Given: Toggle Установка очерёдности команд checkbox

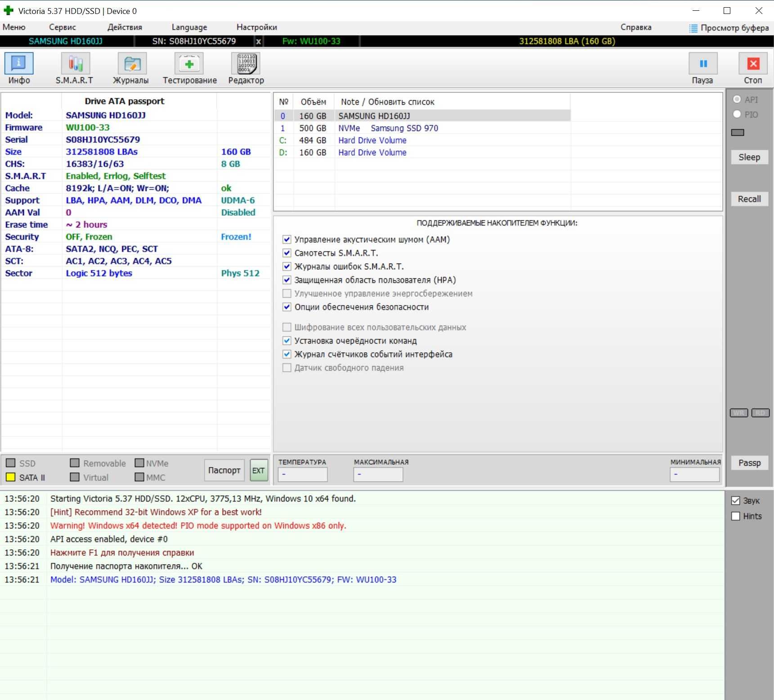Looking at the screenshot, I should tap(286, 341).
